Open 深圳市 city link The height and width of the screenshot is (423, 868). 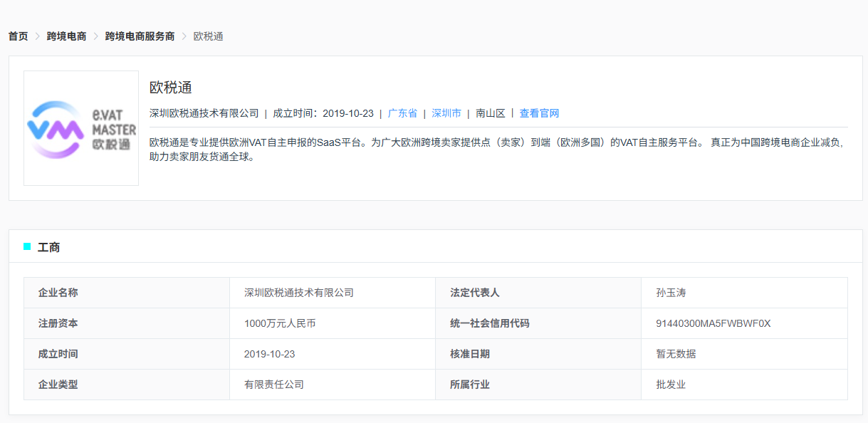click(x=446, y=113)
